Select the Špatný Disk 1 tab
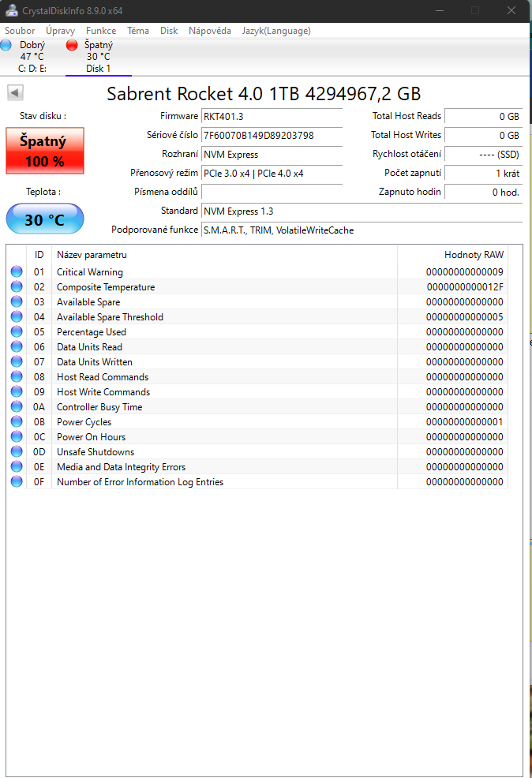532x778 pixels. click(x=98, y=57)
